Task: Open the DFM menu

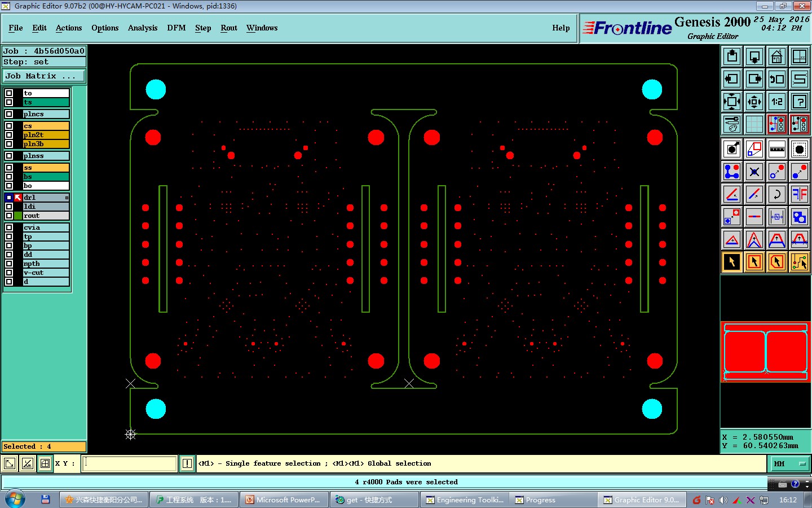Action: [x=176, y=28]
